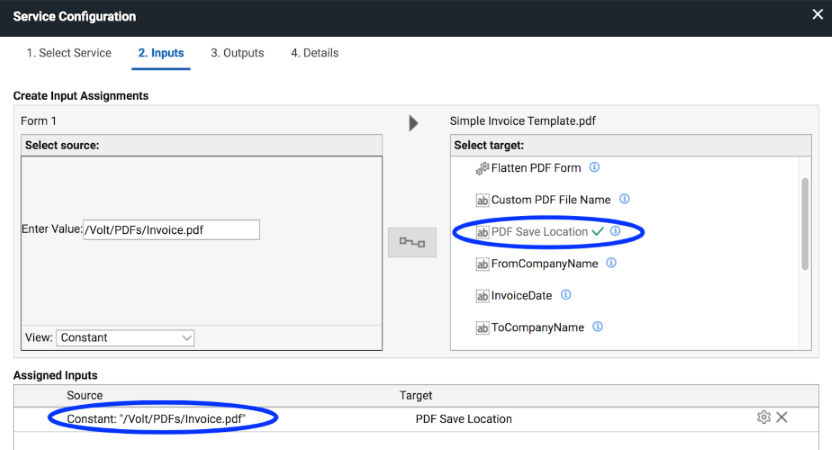Remove the PDF Save Location assignment

(782, 418)
